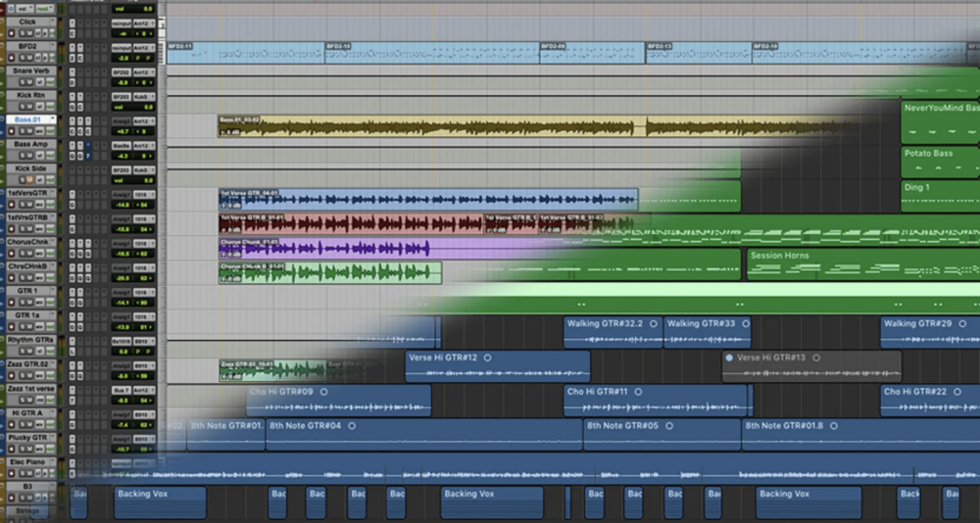Select the Zazz 1st verse track name
Screen dimensions: 980x523
[x=30, y=389]
